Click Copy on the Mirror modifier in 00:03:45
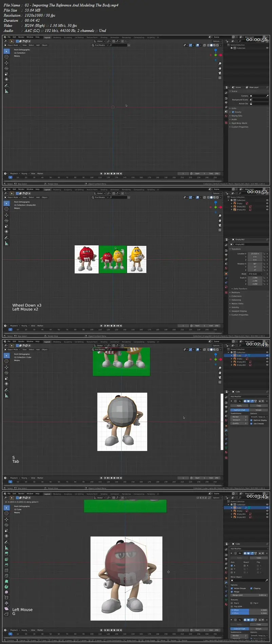The height and width of the screenshot is (644, 272). (x=259, y=558)
